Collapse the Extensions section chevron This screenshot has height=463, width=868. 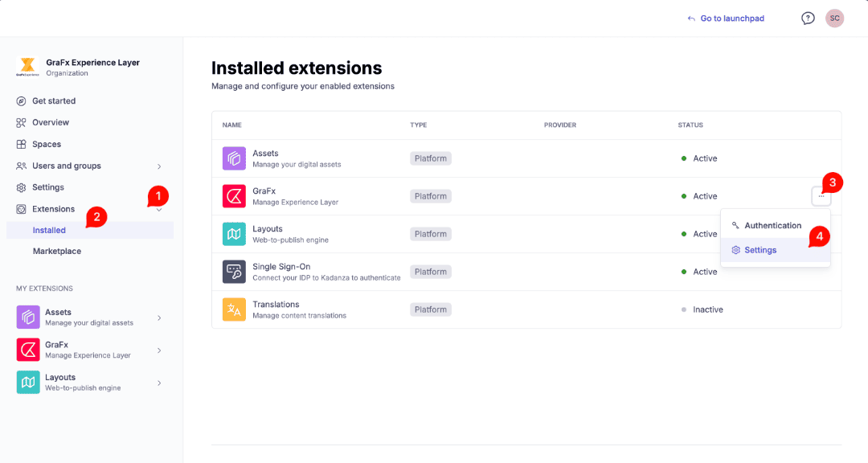click(159, 210)
